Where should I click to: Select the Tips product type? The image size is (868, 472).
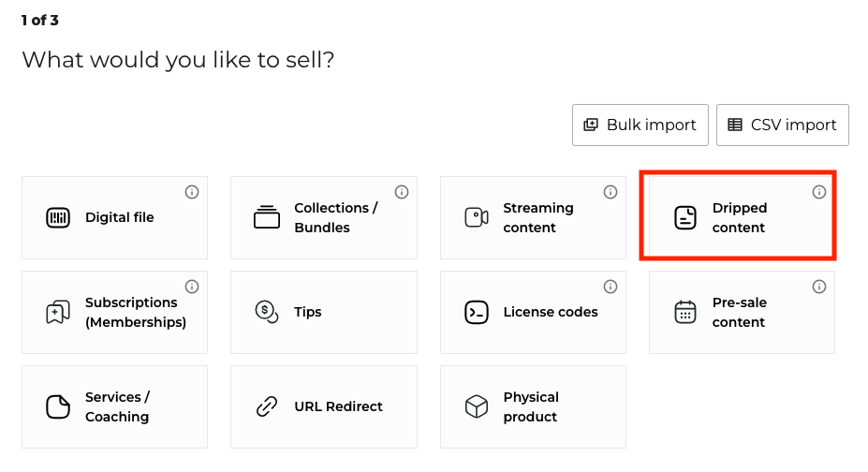[323, 313]
